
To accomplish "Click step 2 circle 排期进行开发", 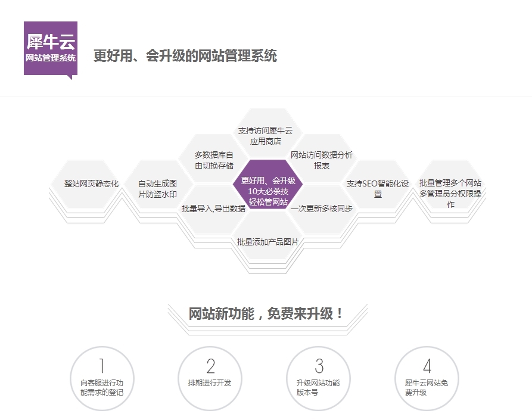I will pos(210,379).
